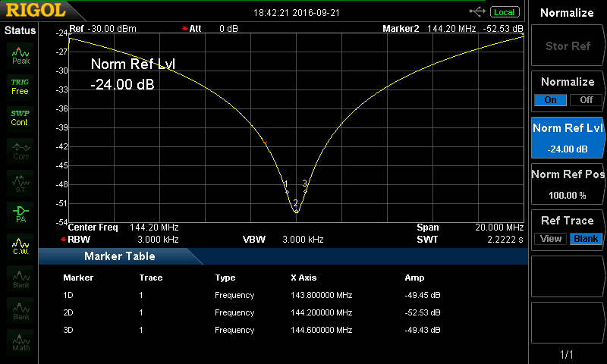Set Ref Trace to Blank

[x=585, y=239]
